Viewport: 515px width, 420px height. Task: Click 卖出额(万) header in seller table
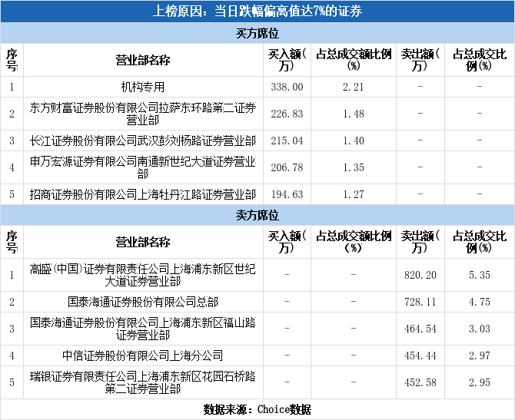point(420,242)
